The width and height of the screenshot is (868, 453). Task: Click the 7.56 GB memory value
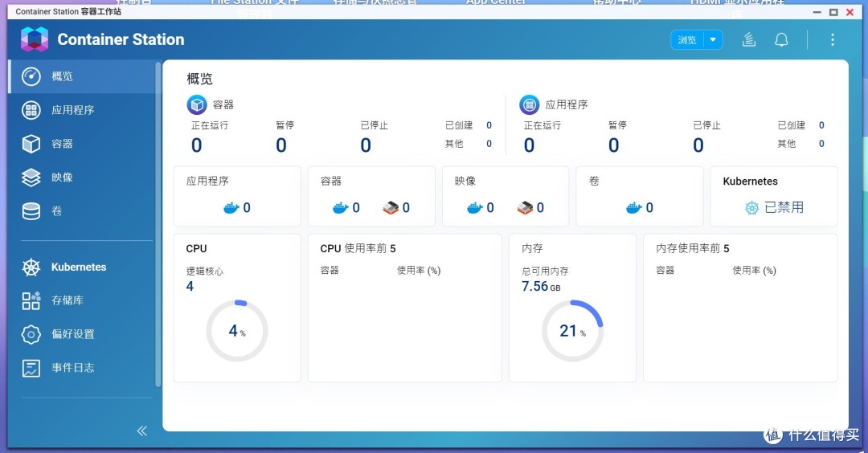[541, 287]
